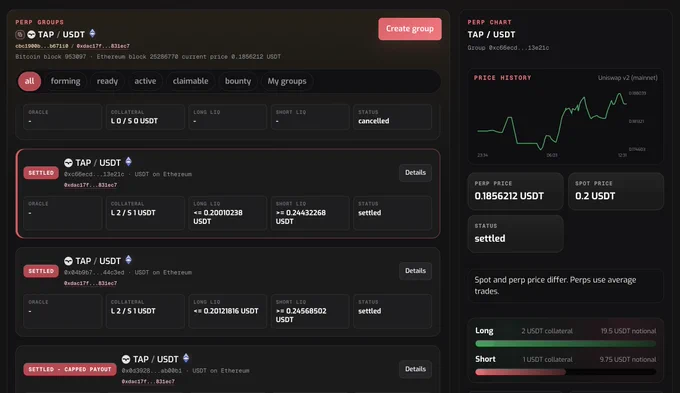The height and width of the screenshot is (393, 680).
Task: Click address 0xdac17f...831ec7 under capped payout group
Action: pyautogui.click(x=148, y=381)
